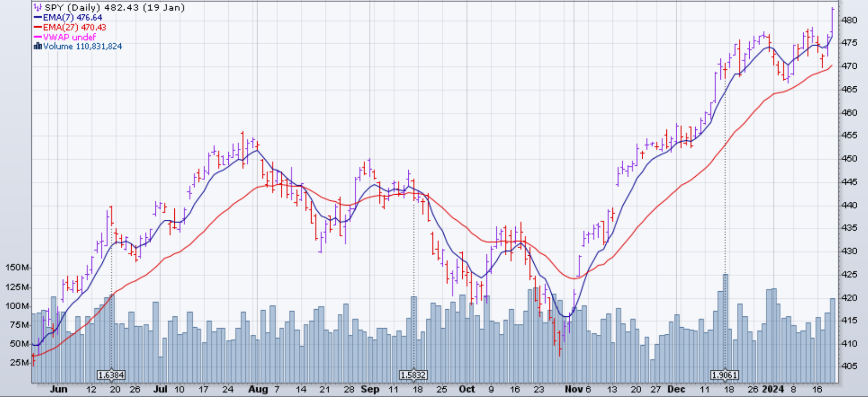Click the EMA(7) 476.64 legend label
The image size is (868, 397).
tap(73, 17)
